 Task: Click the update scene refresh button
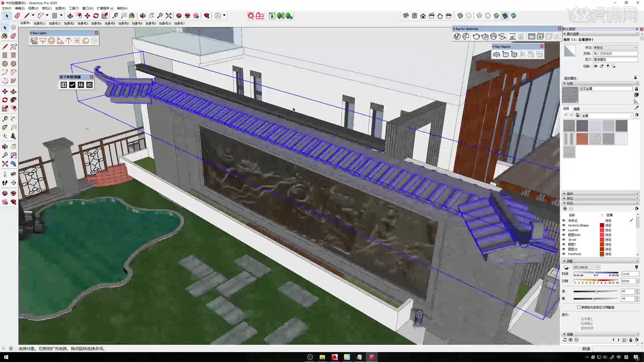point(565,340)
